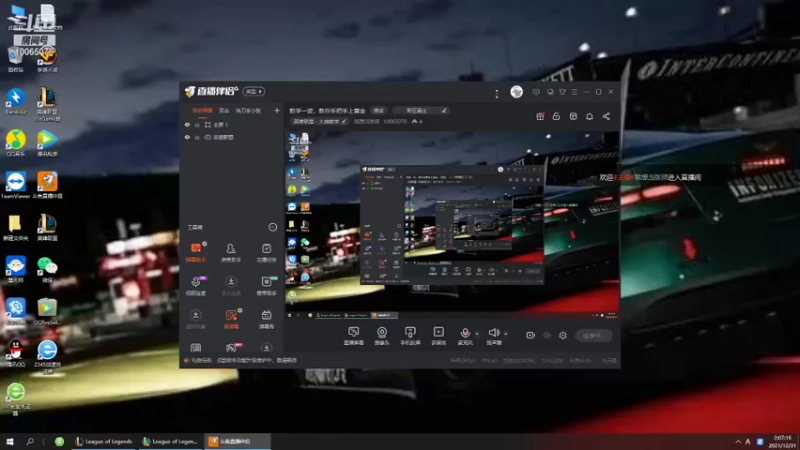
Task: Open the phone screen mirroring tool
Action: pyautogui.click(x=410, y=336)
